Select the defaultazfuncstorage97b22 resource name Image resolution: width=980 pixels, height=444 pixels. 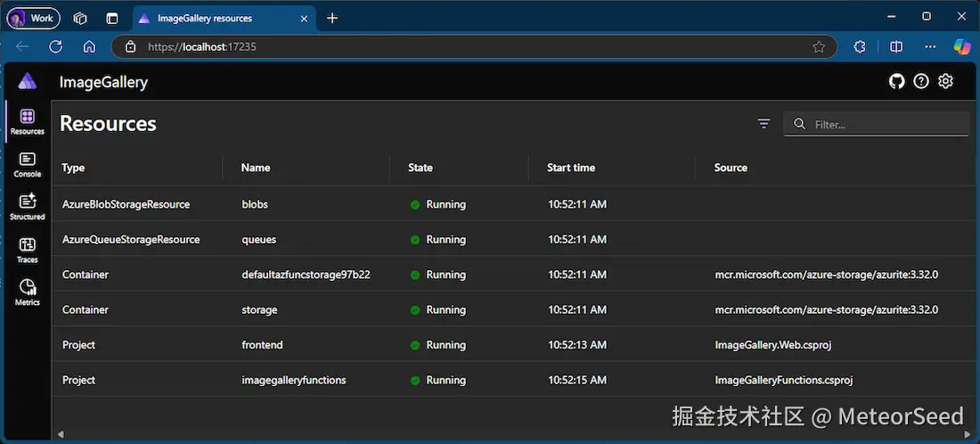pos(306,275)
